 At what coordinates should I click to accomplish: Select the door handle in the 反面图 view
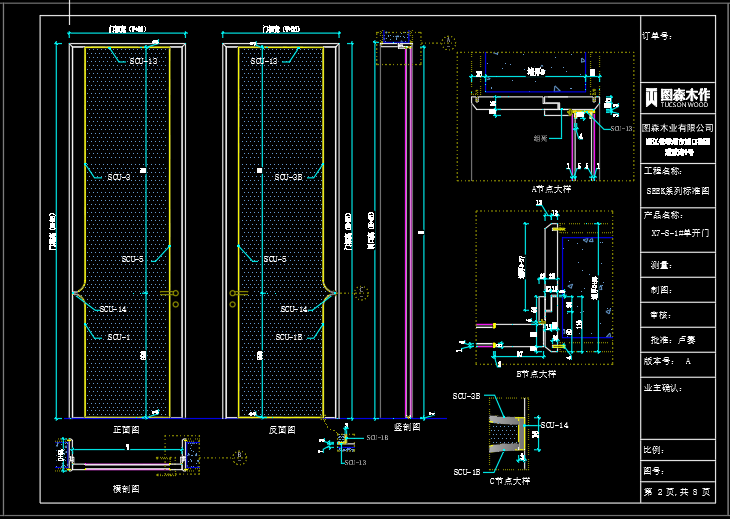tap(236, 294)
